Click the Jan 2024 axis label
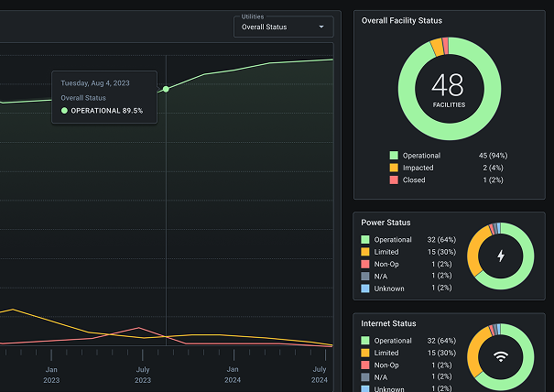The width and height of the screenshot is (554, 392). click(233, 374)
